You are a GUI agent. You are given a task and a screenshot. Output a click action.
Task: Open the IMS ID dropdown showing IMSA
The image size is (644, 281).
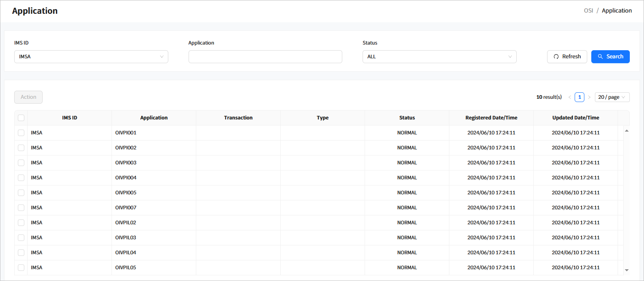(x=91, y=57)
